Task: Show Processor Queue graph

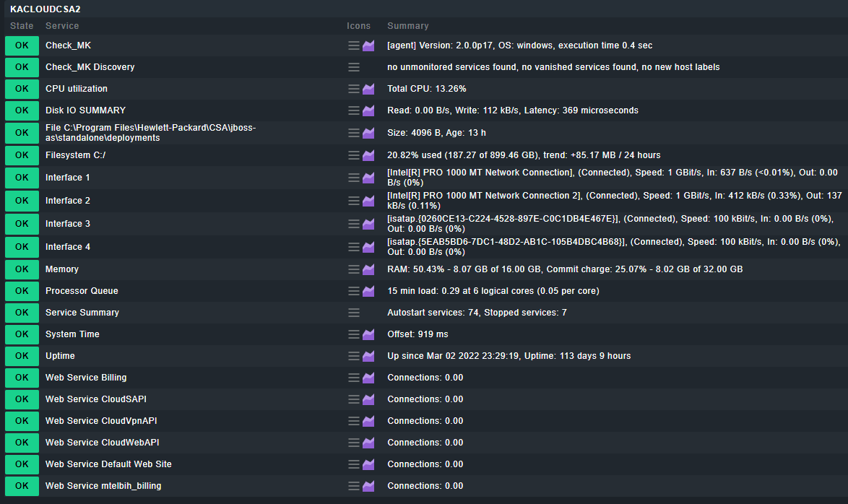Action: 368,292
